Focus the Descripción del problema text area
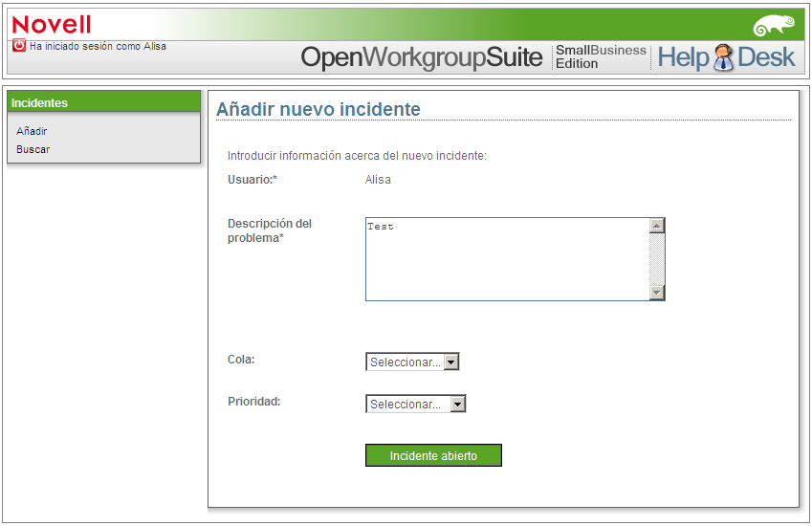This screenshot has width=812, height=526. tap(508, 259)
